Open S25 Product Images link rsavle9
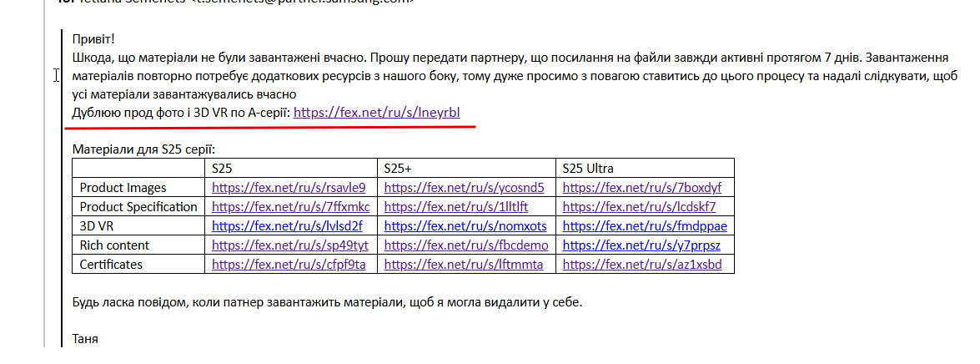The width and height of the screenshot is (980, 364). 289,187
